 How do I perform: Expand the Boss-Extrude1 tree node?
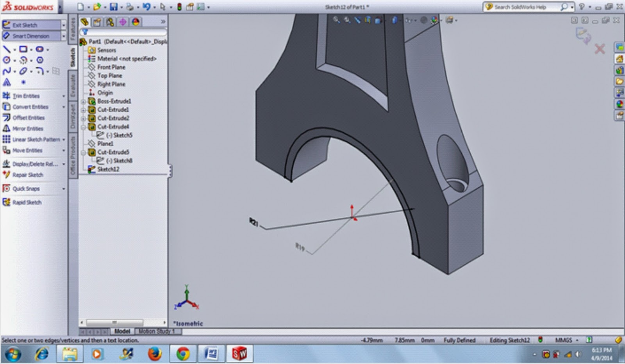click(83, 101)
